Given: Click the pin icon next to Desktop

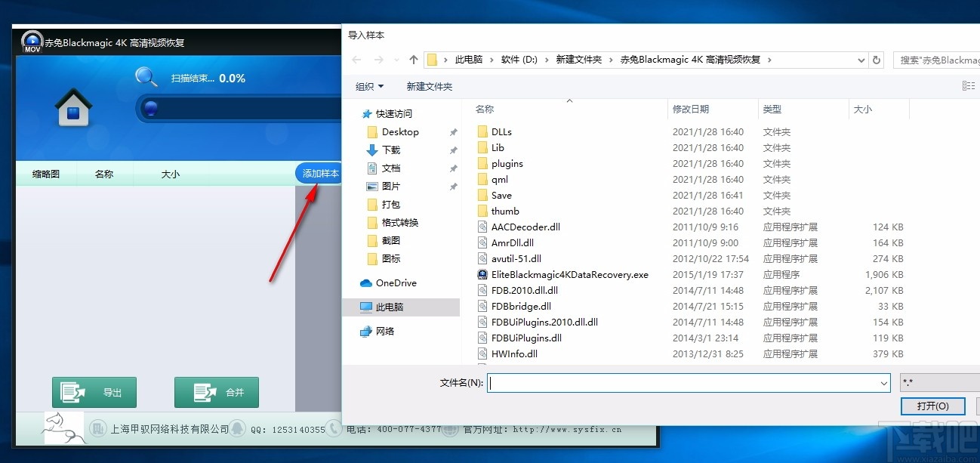Looking at the screenshot, I should coord(453,132).
